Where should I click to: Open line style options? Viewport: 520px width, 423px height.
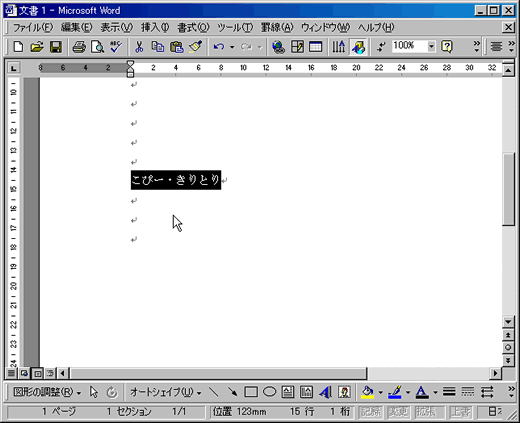point(449,392)
